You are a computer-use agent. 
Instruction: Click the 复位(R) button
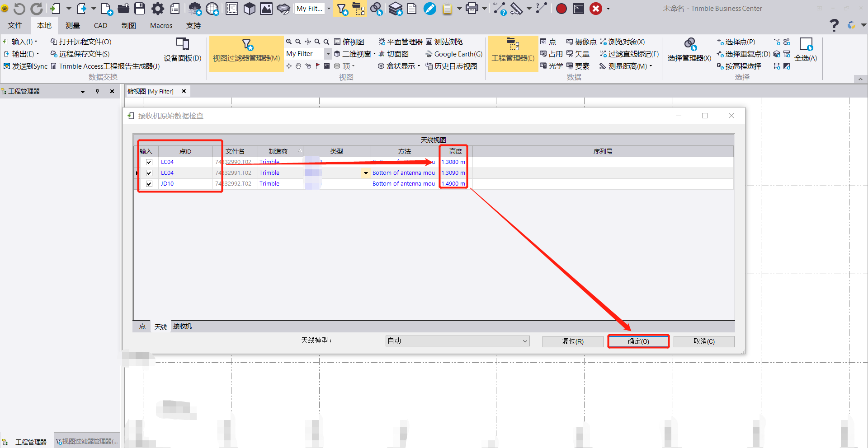pyautogui.click(x=573, y=341)
